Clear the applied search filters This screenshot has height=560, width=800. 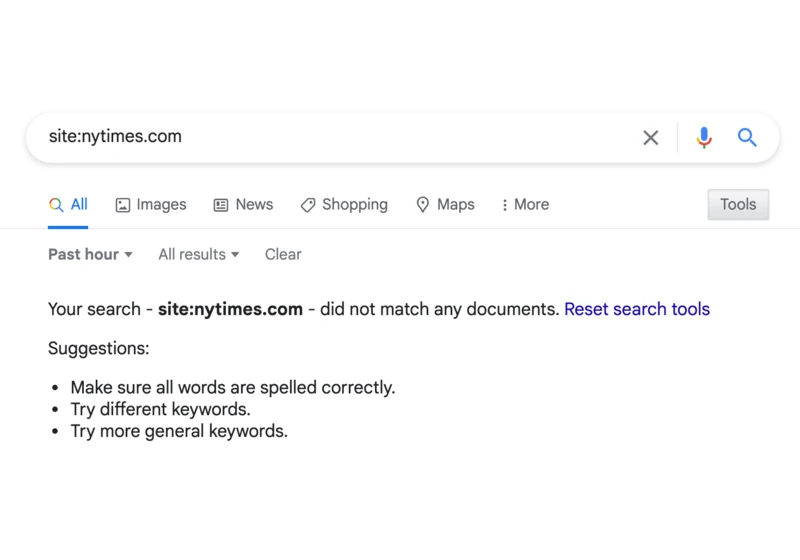(x=283, y=254)
